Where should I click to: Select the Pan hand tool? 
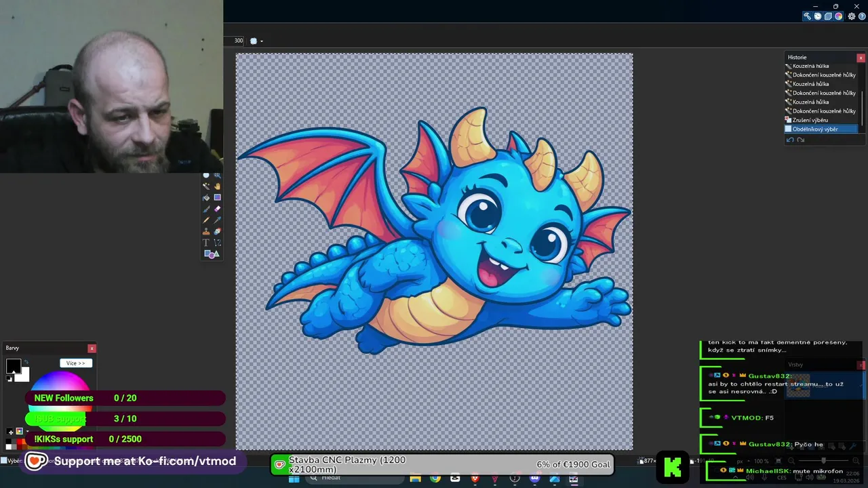click(x=218, y=186)
